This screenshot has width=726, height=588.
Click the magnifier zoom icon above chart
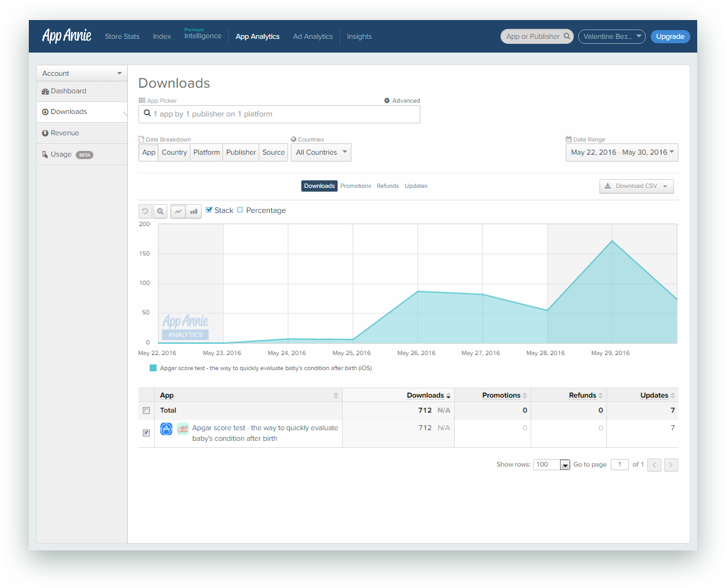160,212
